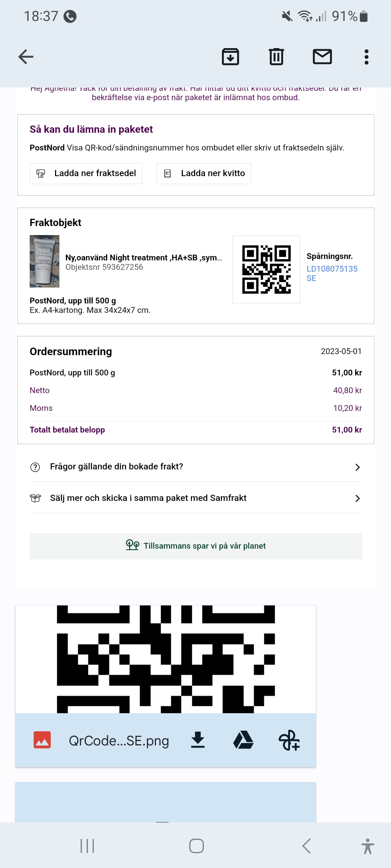Open the three-dot overflow menu
Viewport: 391px width, 868px height.
(366, 57)
